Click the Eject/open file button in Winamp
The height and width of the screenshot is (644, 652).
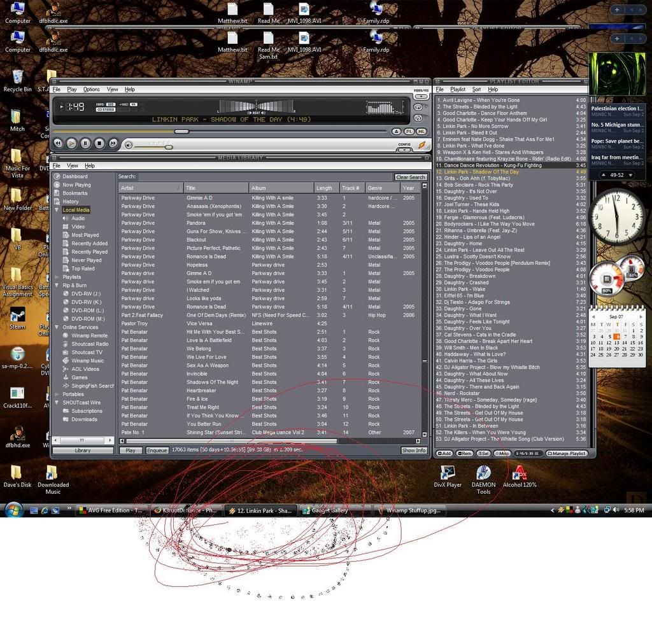(x=396, y=131)
